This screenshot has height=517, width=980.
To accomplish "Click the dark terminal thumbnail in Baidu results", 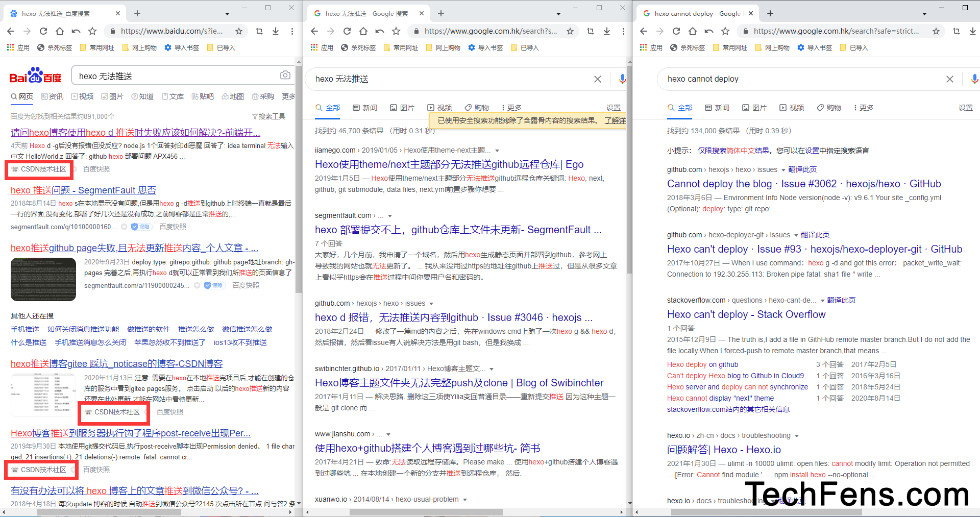I will 43,279.
